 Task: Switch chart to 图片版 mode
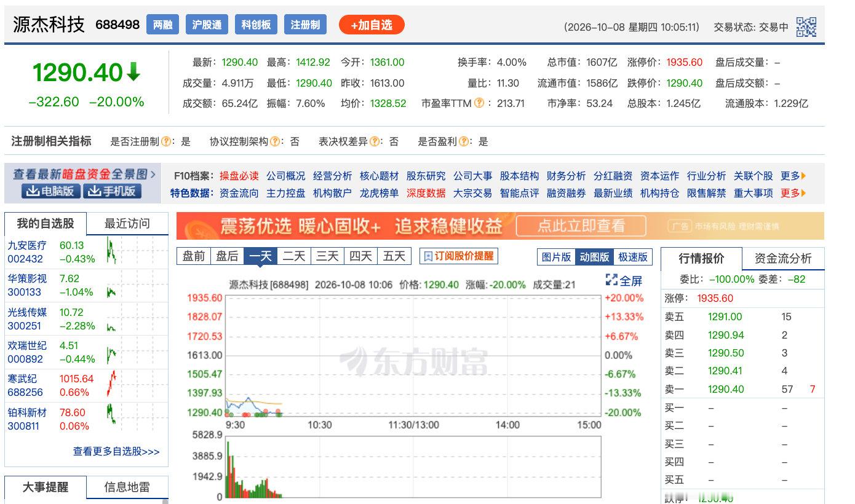[556, 257]
